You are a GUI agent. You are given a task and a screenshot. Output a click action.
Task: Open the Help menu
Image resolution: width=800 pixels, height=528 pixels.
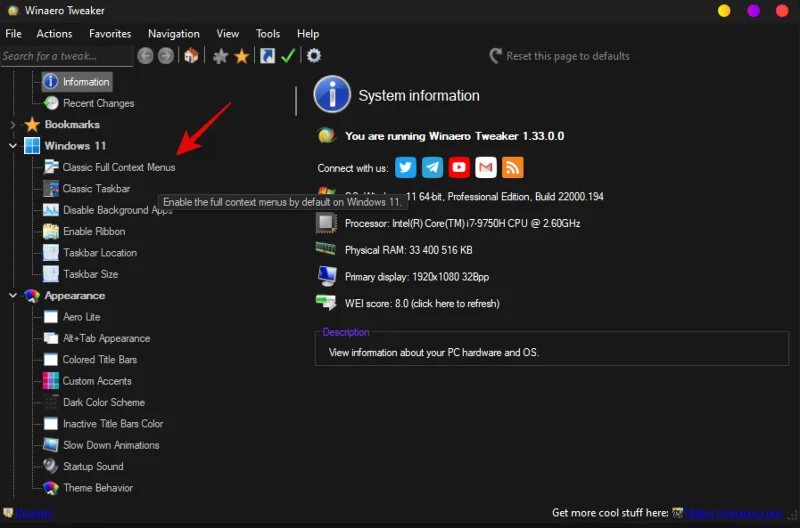tap(308, 34)
